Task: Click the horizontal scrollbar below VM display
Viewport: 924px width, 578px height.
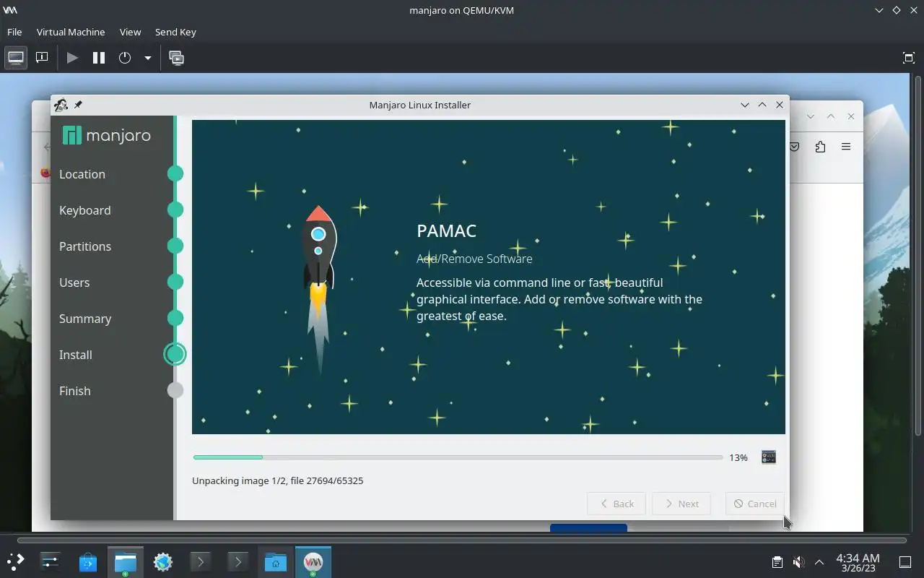Action: 462,540
